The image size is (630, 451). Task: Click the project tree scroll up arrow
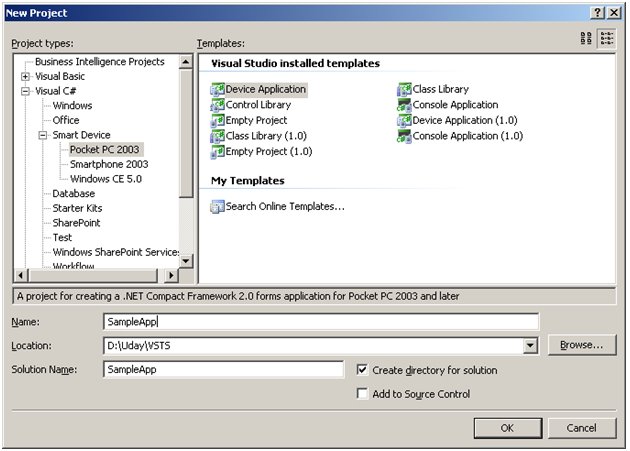[186, 62]
